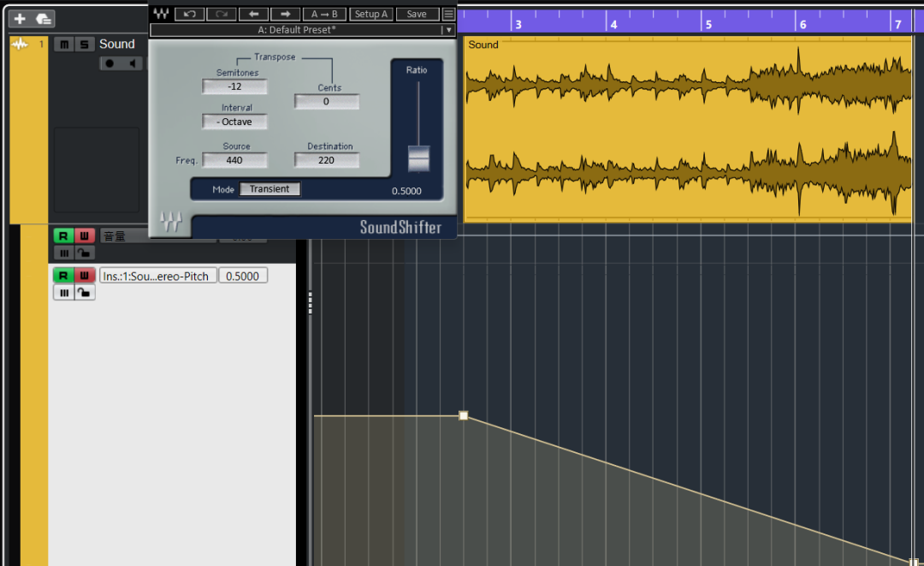Image resolution: width=924 pixels, height=566 pixels.
Task: Enable record on the Sound track
Action: tap(110, 63)
